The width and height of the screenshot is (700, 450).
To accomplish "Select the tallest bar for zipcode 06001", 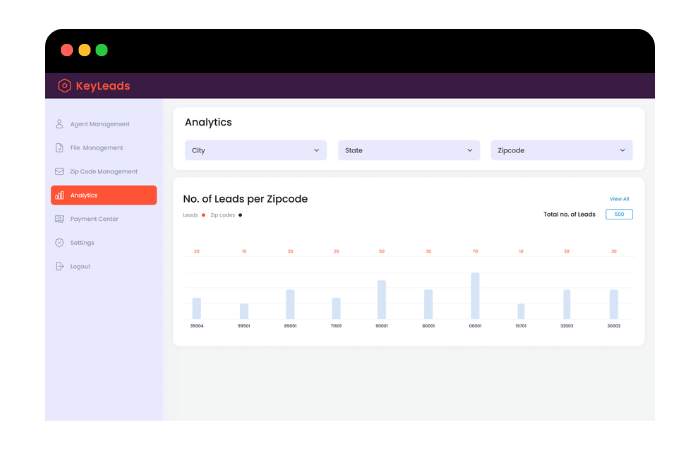I will (475, 296).
